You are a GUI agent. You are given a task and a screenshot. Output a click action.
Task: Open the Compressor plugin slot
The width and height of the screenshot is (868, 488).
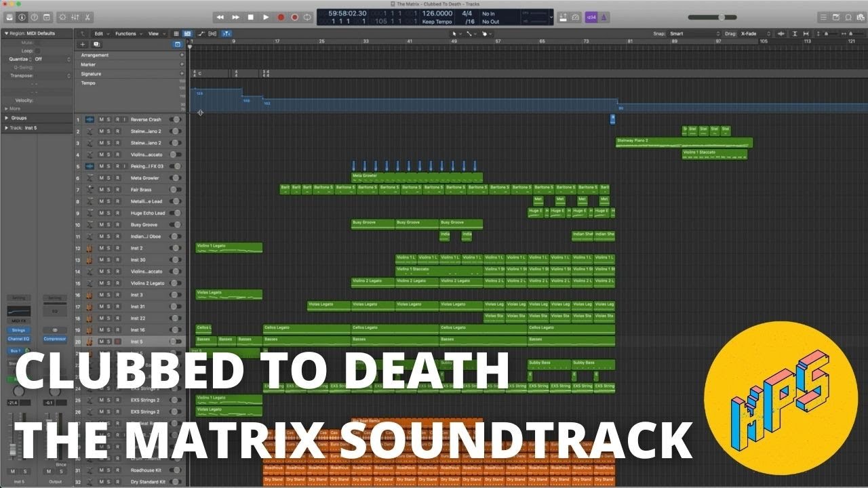(55, 338)
